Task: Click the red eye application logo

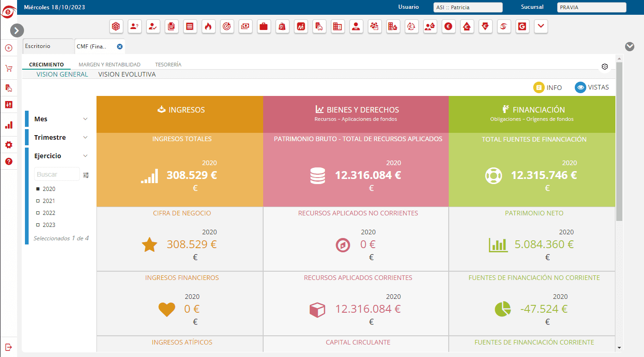Action: pyautogui.click(x=8, y=11)
